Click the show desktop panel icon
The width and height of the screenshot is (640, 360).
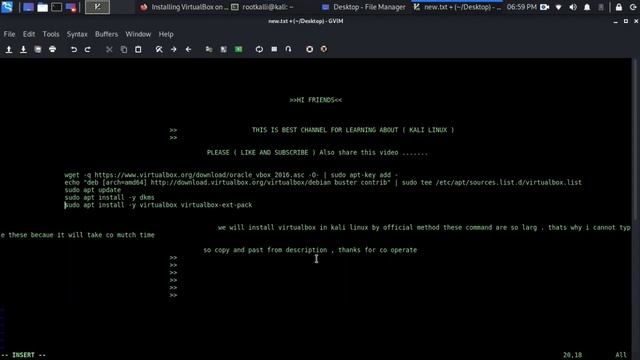(x=28, y=7)
